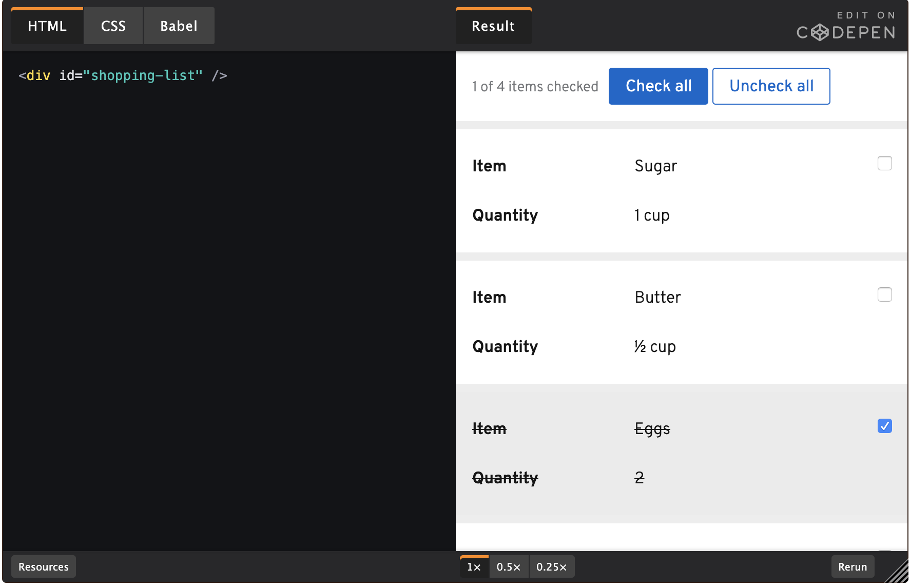The width and height of the screenshot is (910, 588).
Task: Switch to the HTML tab
Action: [47, 26]
